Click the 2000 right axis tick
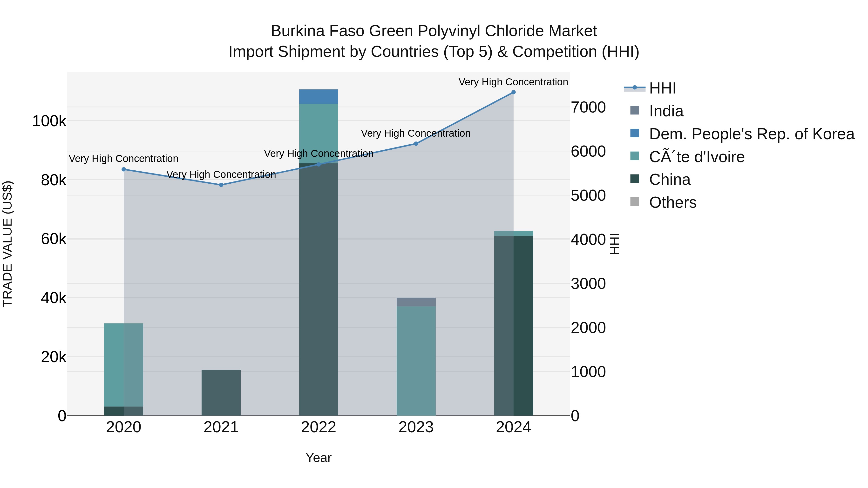The width and height of the screenshot is (868, 488). [x=588, y=328]
